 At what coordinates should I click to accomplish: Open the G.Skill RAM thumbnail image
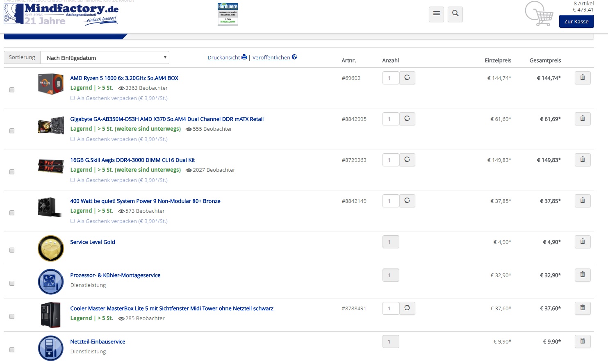pos(51,166)
